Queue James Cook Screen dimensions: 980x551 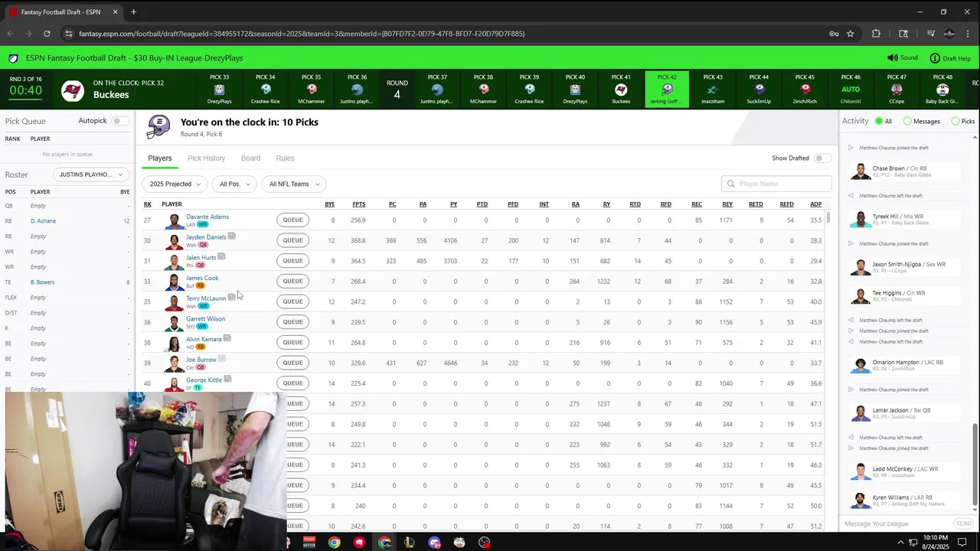tap(292, 281)
